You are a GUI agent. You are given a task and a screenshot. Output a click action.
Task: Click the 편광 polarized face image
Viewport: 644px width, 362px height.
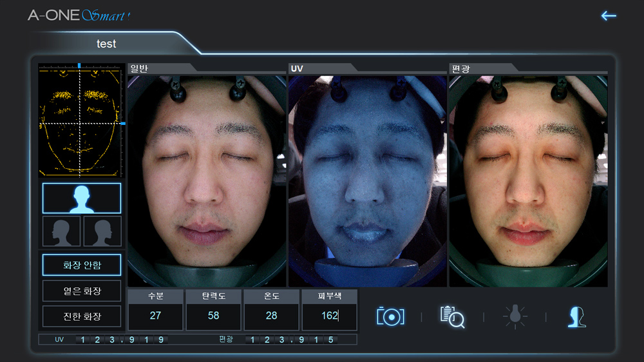pyautogui.click(x=528, y=180)
